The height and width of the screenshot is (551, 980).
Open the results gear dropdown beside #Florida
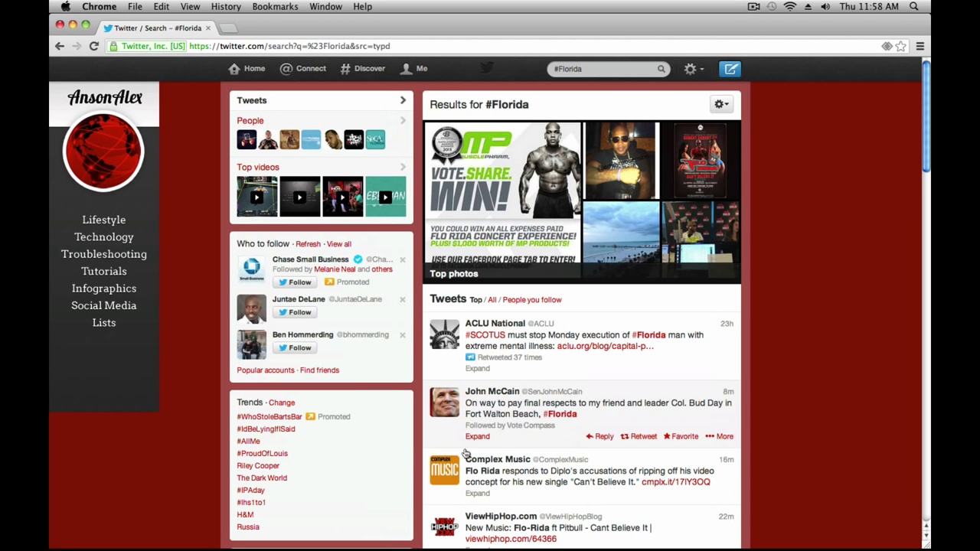(721, 104)
